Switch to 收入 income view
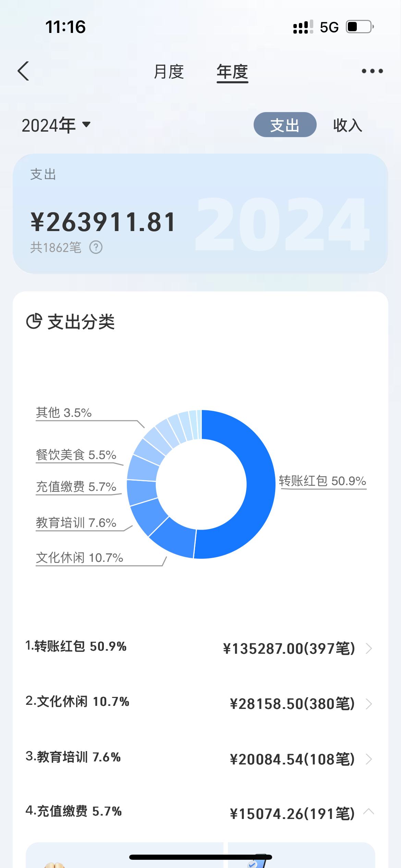Viewport: 401px width, 868px height. pos(348,125)
